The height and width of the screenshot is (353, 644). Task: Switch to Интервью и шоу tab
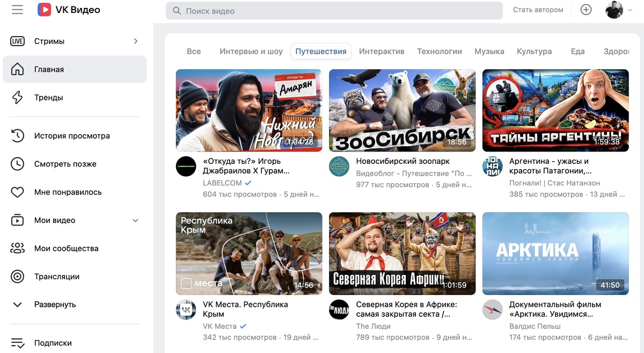[251, 52]
